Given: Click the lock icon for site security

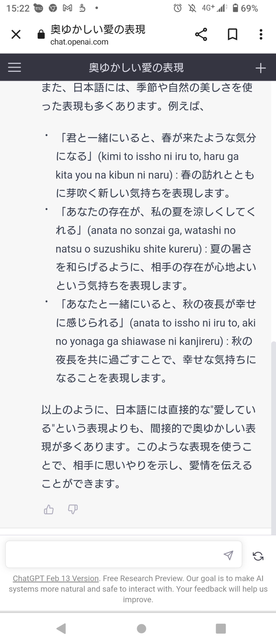Looking at the screenshot, I should point(41,35).
